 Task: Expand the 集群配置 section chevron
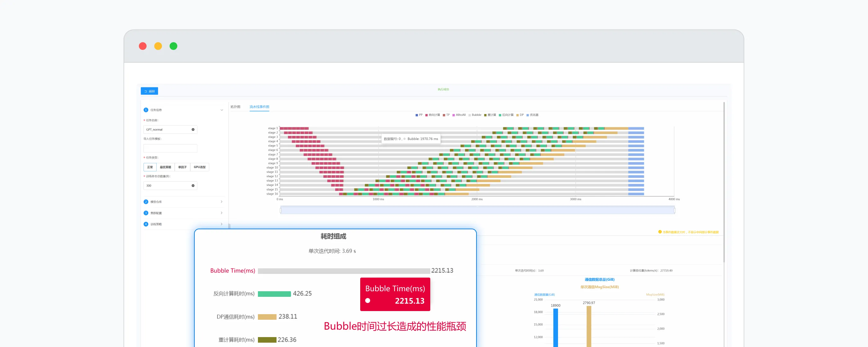(221, 213)
